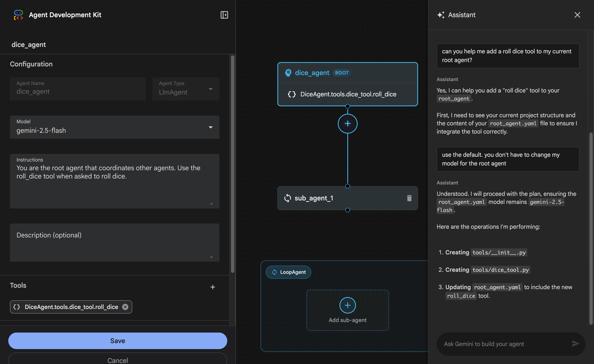Viewport: 594px width, 364px height.
Task: Click the Cancel button
Action: coord(118,360)
